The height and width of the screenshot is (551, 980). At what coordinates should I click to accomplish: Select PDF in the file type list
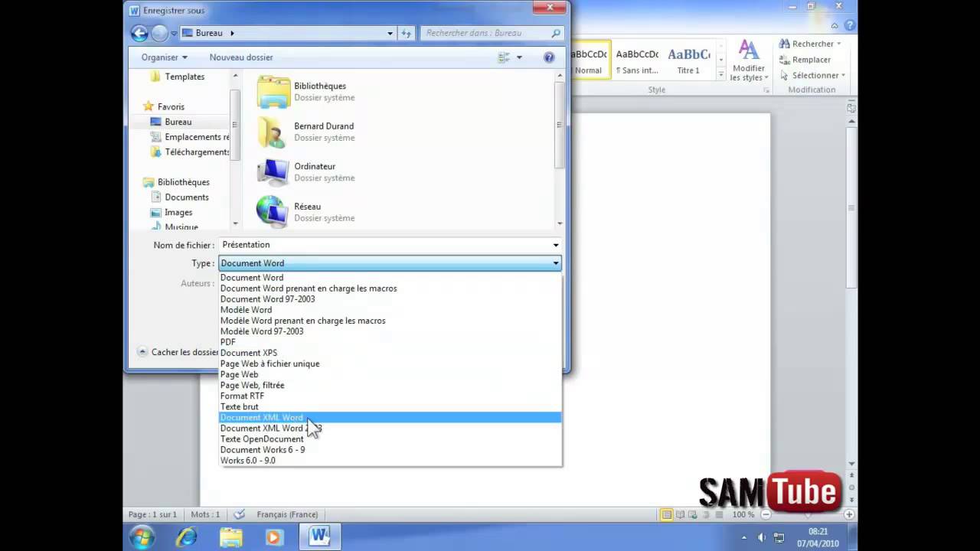coord(390,342)
